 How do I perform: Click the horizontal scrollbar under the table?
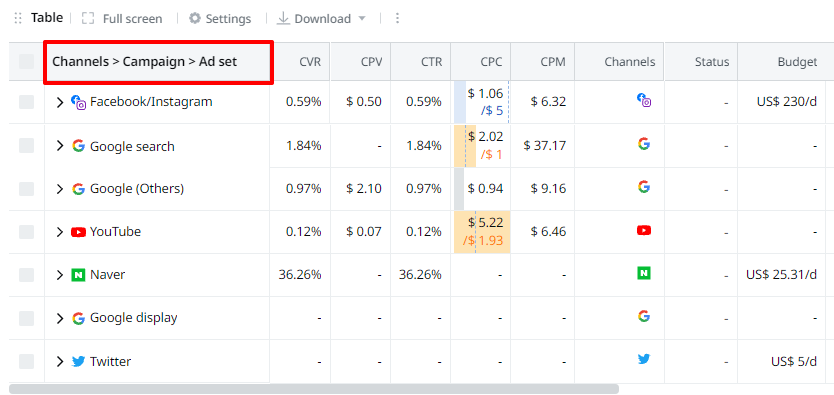[x=314, y=389]
